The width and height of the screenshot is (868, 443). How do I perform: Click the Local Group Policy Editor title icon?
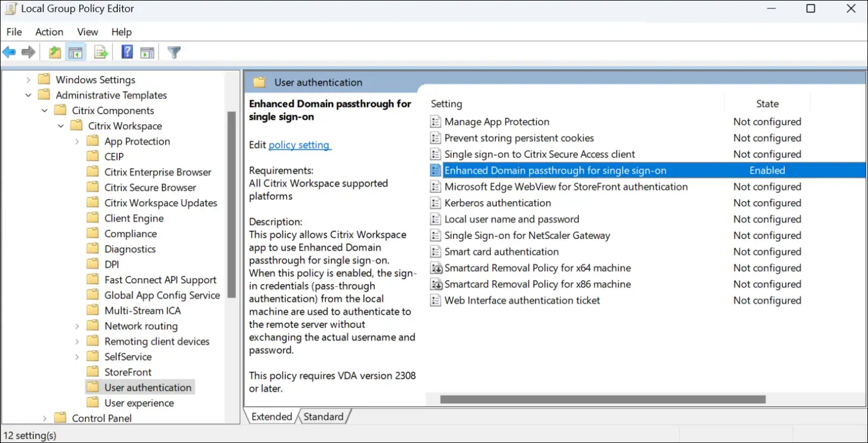(11, 8)
